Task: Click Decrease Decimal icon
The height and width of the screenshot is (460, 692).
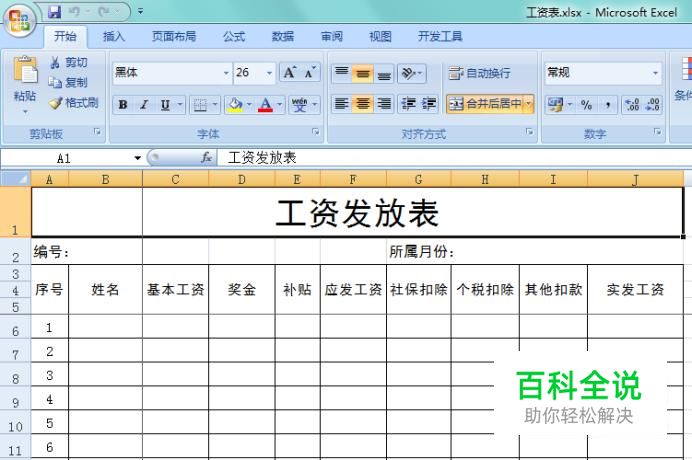Action: pyautogui.click(x=652, y=105)
